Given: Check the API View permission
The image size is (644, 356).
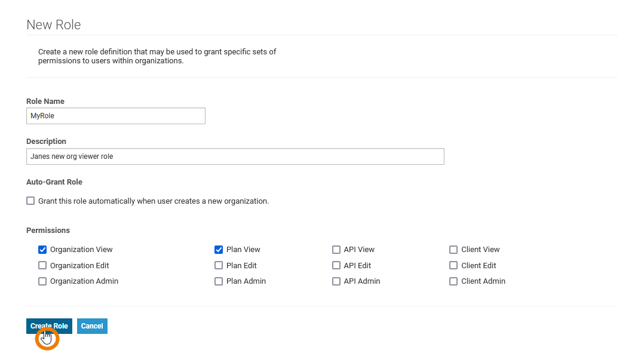Looking at the screenshot, I should [x=336, y=250].
